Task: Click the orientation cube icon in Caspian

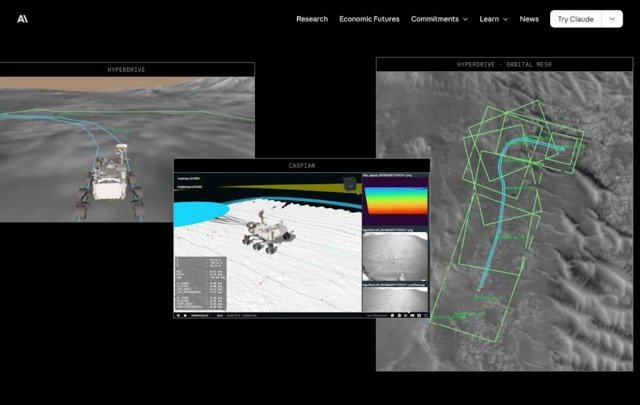Action: (x=348, y=183)
